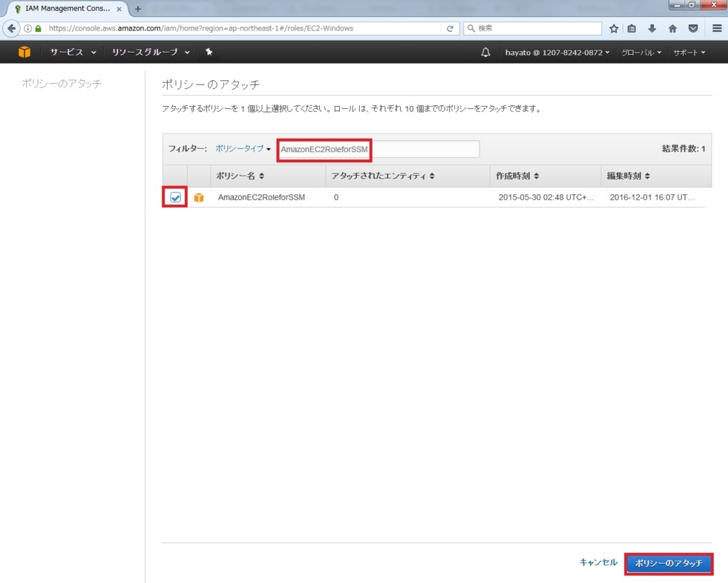Image resolution: width=728 pixels, height=583 pixels.
Task: Click the Pocket icon in toolbar
Action: [x=693, y=28]
